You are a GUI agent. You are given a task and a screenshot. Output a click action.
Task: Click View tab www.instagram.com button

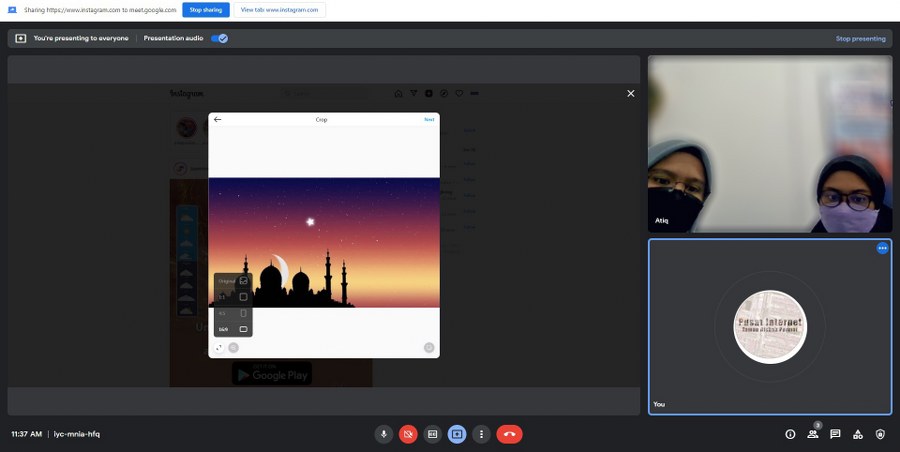point(280,10)
